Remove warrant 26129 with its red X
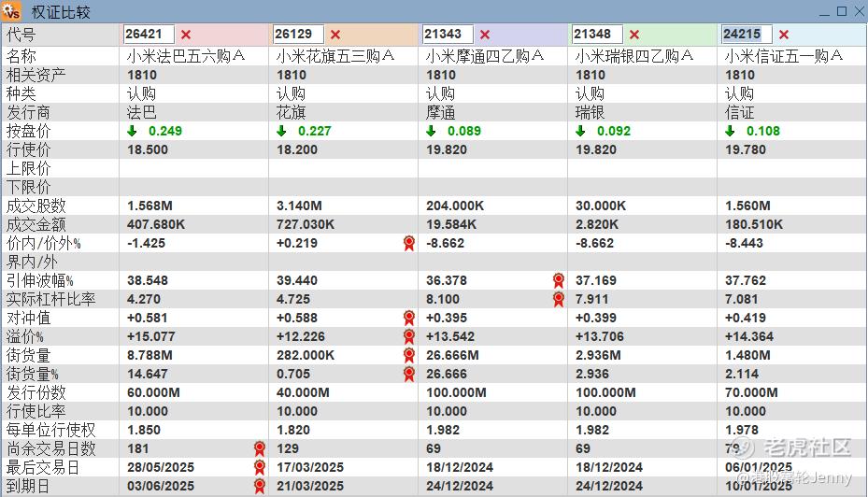This screenshot has height=497, width=868. (335, 35)
